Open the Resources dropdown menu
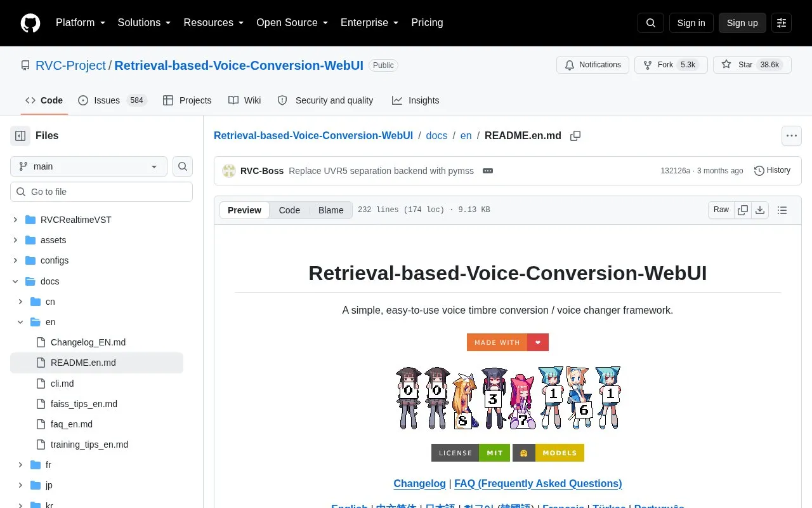Screen dimensions: 812x508 [x=214, y=23]
